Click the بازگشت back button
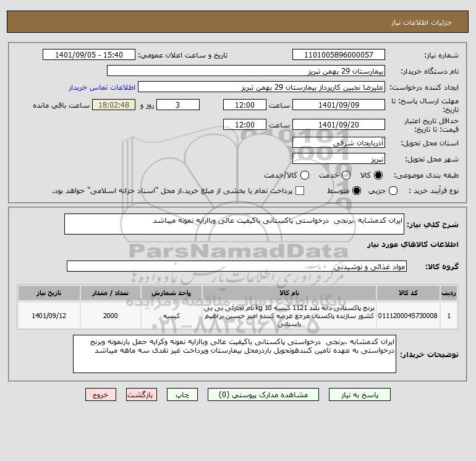This screenshot has width=476, height=461. tap(142, 395)
